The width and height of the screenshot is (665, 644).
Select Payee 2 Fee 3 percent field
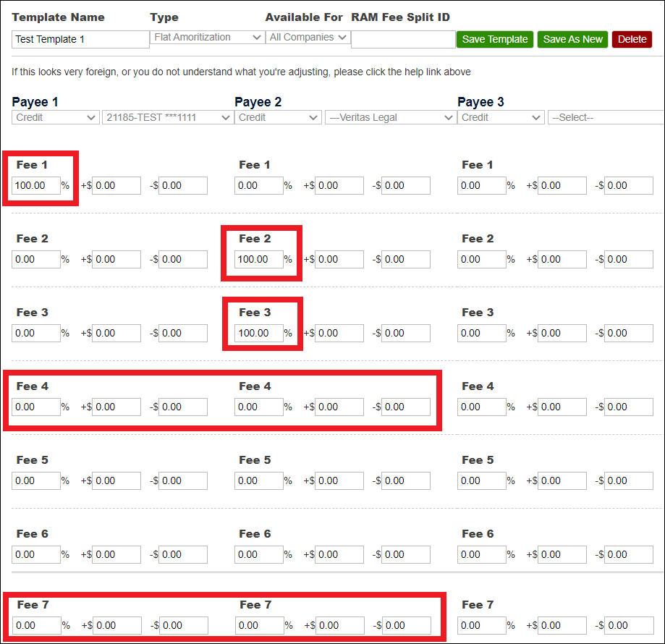(259, 334)
